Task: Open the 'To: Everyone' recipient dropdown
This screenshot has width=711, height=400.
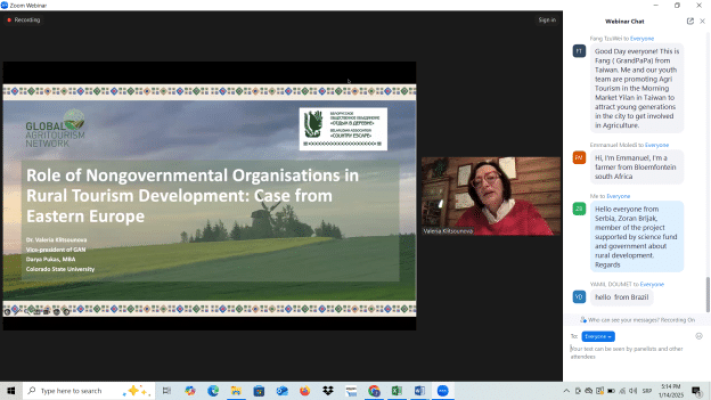Action: coord(597,336)
